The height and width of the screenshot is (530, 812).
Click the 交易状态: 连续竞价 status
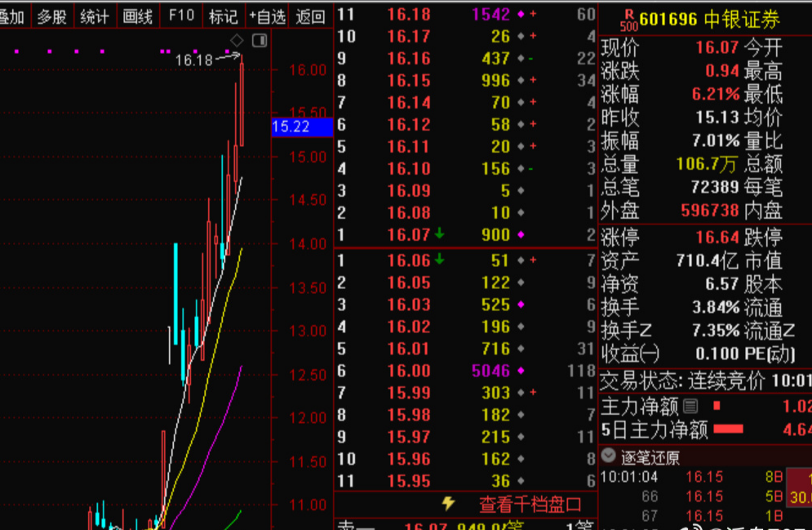682,381
